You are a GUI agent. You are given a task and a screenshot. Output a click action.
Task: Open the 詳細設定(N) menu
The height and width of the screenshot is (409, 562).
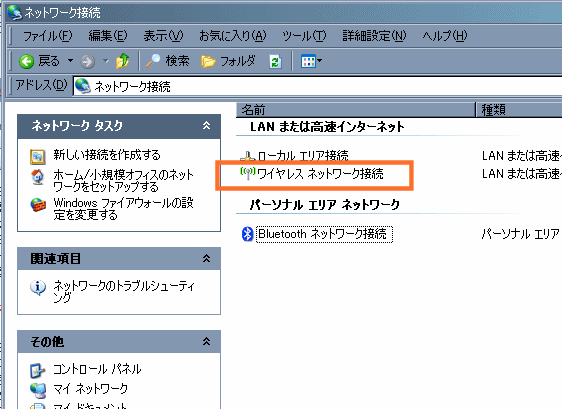click(x=374, y=36)
